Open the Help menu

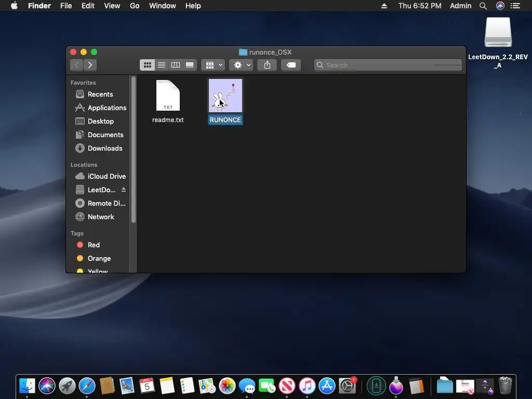(193, 6)
